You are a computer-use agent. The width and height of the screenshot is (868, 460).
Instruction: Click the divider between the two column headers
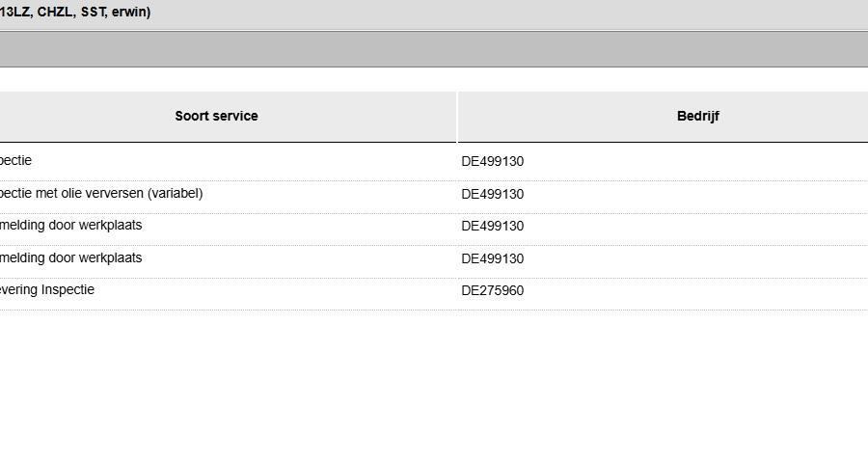pyautogui.click(x=457, y=117)
